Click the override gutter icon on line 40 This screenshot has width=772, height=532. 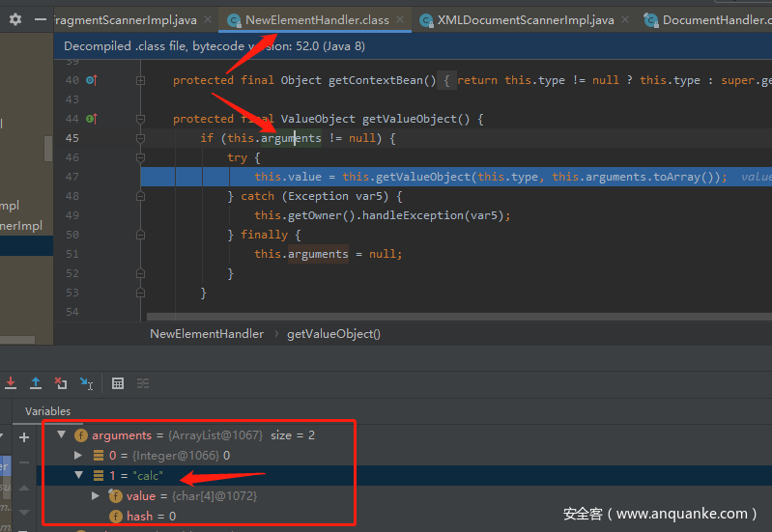[x=91, y=80]
